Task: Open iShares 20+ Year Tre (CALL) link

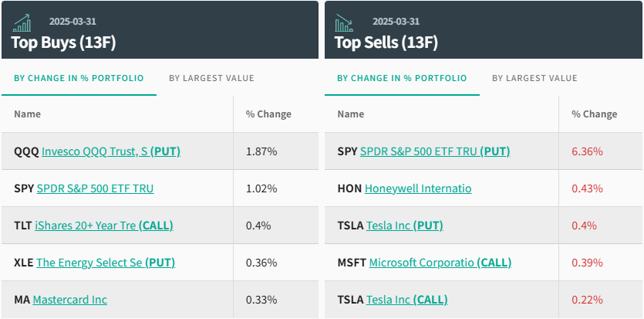Action: 104,226
